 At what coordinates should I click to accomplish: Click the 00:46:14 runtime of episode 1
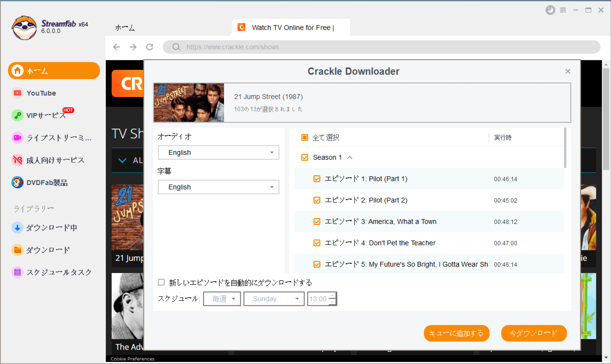(506, 179)
